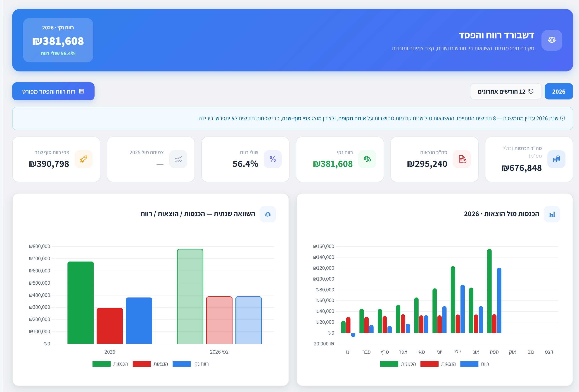Click the צפי 2026 axis label
Screen dimensions: 579x392
(219, 352)
